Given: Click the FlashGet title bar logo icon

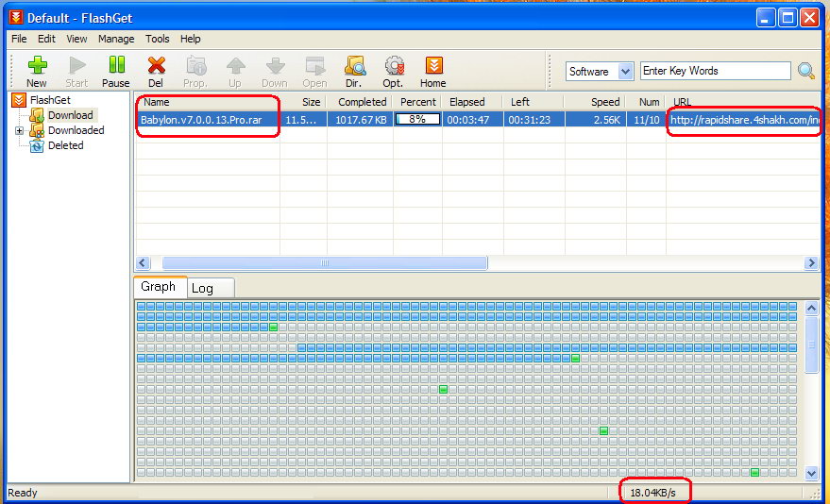Looking at the screenshot, I should click(16, 18).
